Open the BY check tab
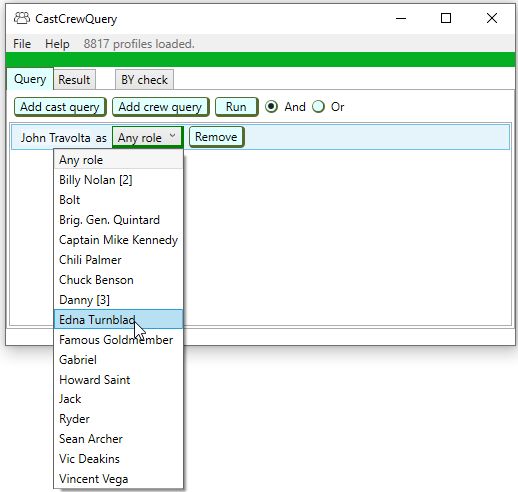518x492 pixels. [x=144, y=80]
